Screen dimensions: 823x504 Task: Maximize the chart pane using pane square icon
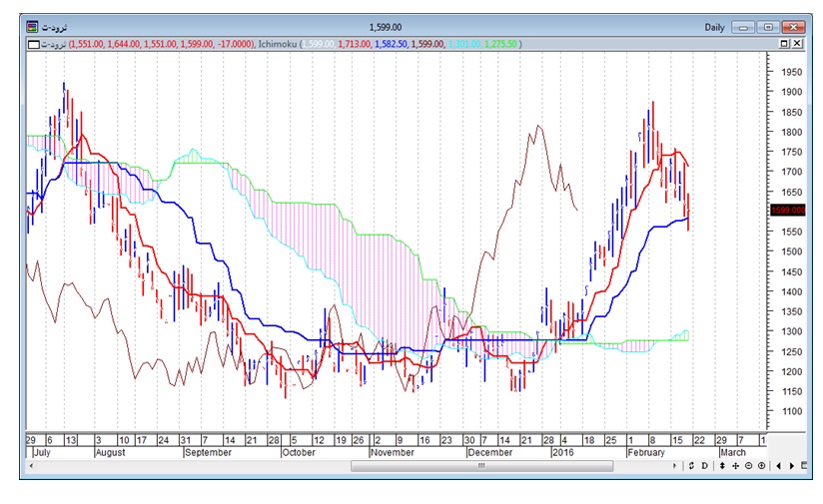tap(784, 44)
